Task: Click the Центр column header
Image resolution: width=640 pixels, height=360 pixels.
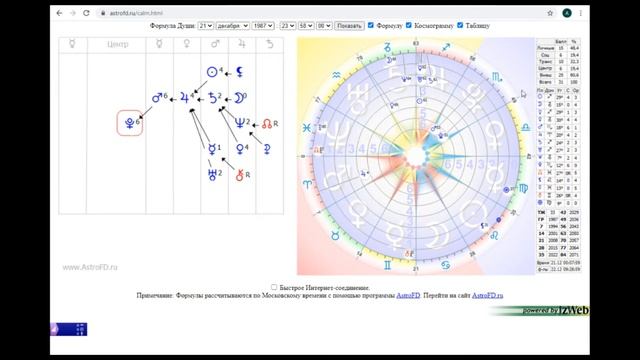Action: (x=118, y=44)
